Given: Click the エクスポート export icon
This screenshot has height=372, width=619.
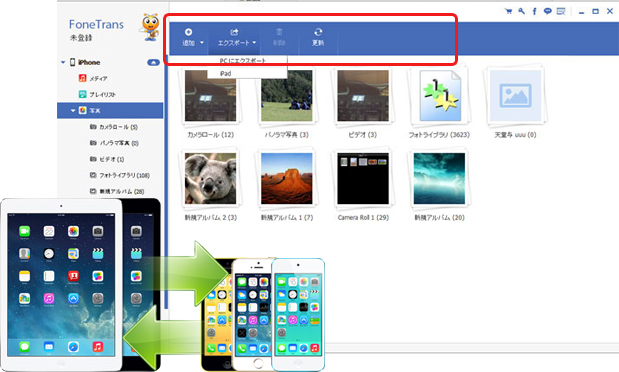Looking at the screenshot, I should [234, 32].
